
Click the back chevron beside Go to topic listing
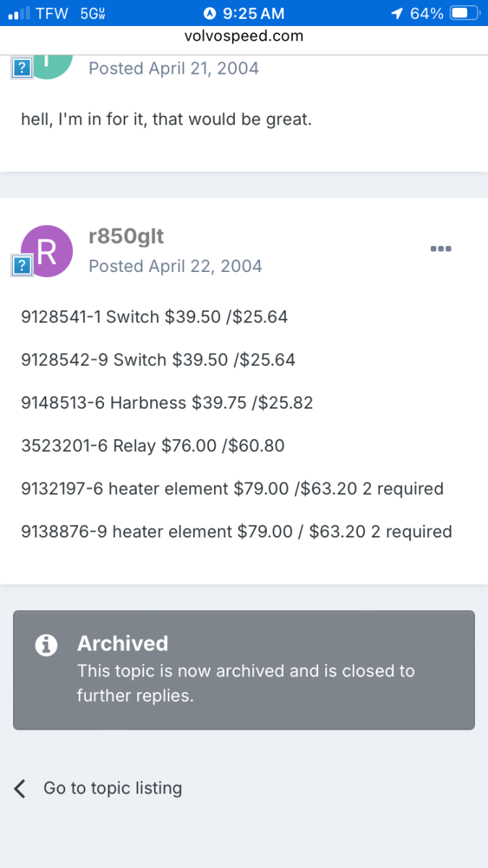(x=20, y=788)
